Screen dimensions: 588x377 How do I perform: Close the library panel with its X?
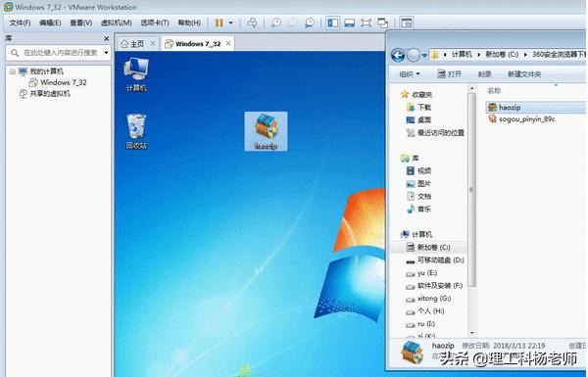[x=106, y=38]
